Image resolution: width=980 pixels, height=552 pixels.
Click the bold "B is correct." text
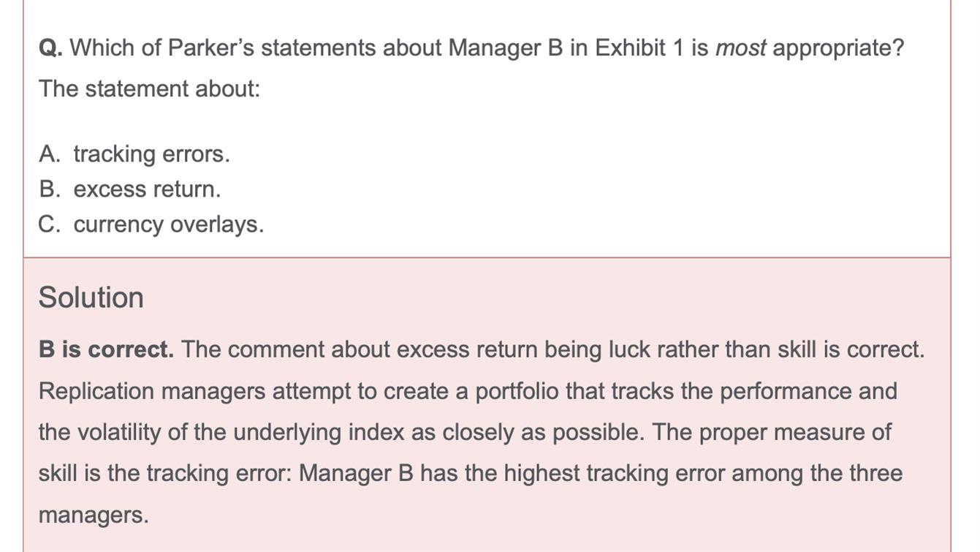(x=106, y=349)
